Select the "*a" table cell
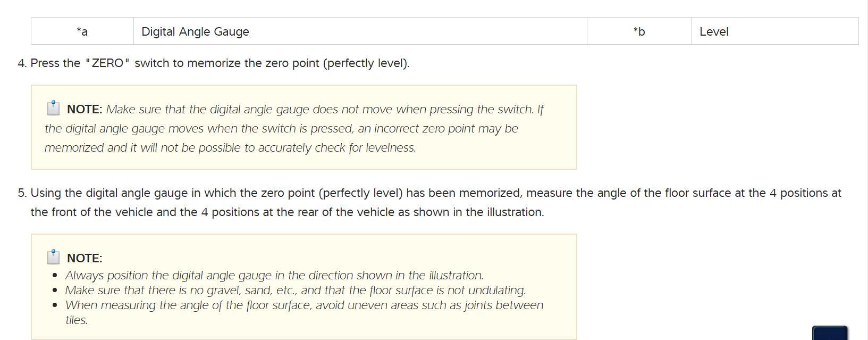 point(82,31)
